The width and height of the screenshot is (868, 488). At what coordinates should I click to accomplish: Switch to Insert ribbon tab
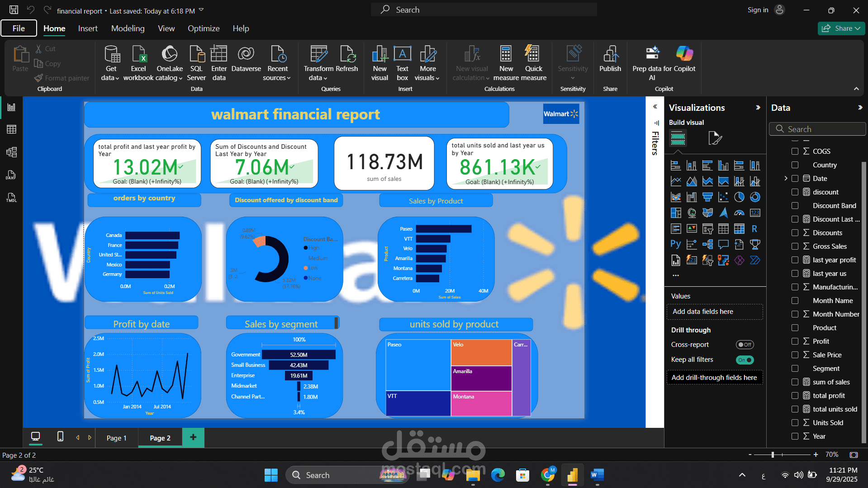[88, 28]
